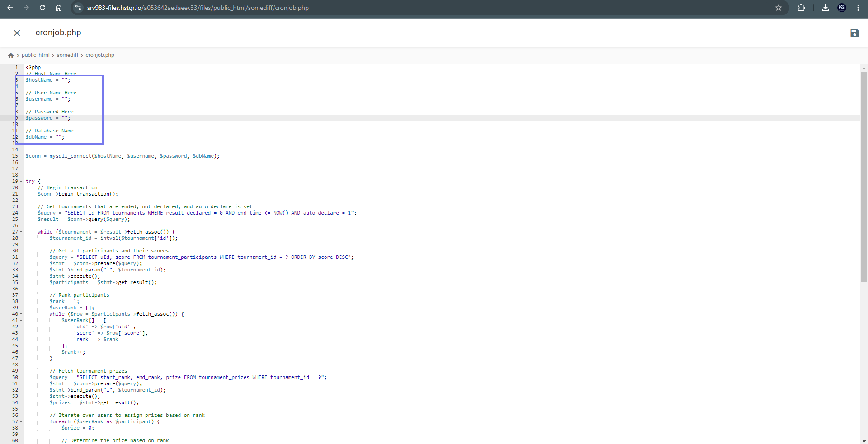Click the tournament_prizes SELECT query line
The width and height of the screenshot is (868, 444).
coord(188,378)
